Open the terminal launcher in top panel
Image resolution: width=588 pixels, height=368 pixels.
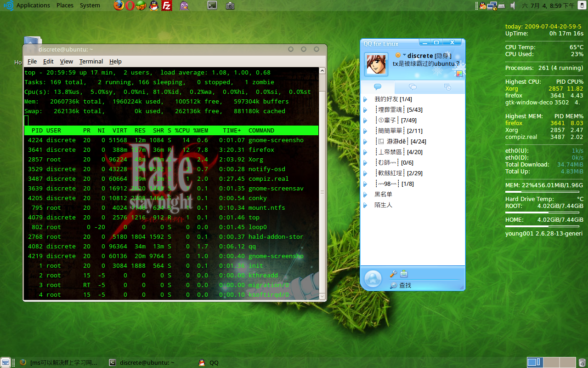[x=212, y=6]
